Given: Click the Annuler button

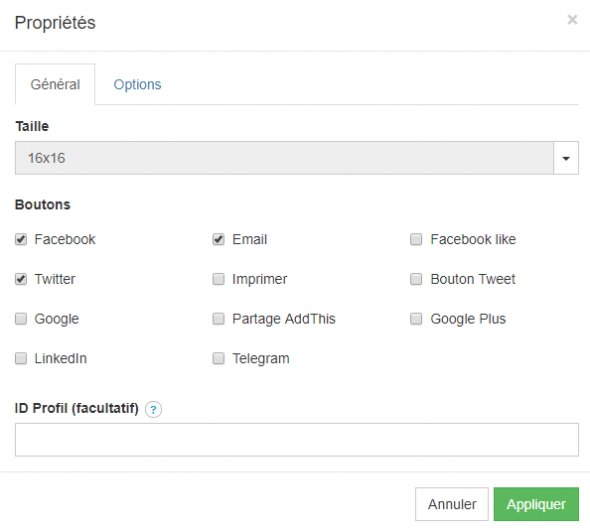Looking at the screenshot, I should [x=452, y=504].
